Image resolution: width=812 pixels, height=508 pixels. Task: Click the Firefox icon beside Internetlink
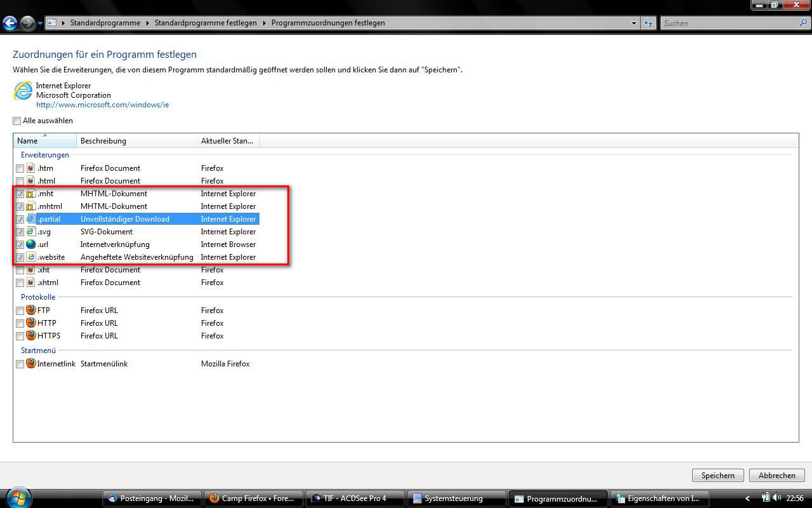[x=30, y=364]
